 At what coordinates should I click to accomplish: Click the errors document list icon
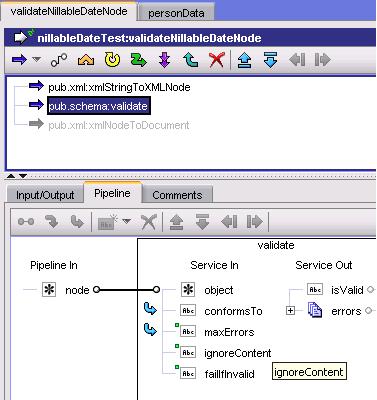coord(314,310)
